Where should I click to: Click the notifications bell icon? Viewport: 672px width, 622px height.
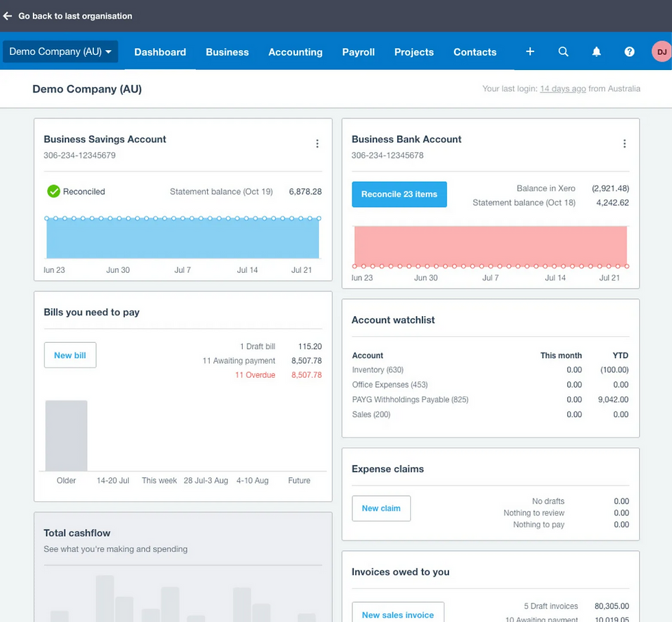click(x=596, y=51)
